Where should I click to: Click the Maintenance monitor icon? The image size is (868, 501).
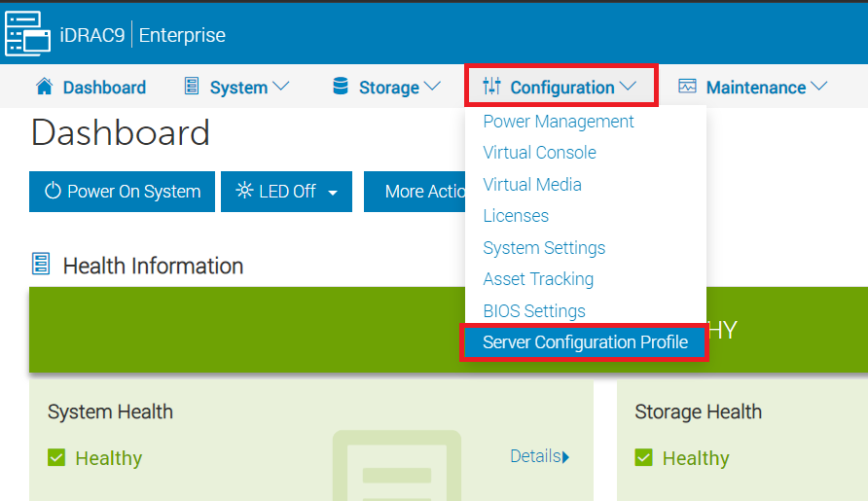687,87
